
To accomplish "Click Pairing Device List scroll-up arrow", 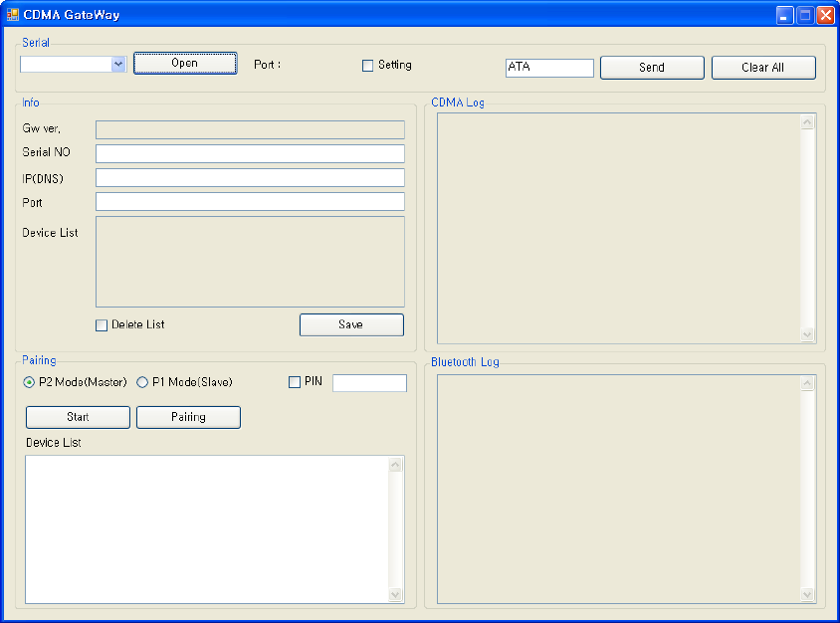I will click(395, 465).
